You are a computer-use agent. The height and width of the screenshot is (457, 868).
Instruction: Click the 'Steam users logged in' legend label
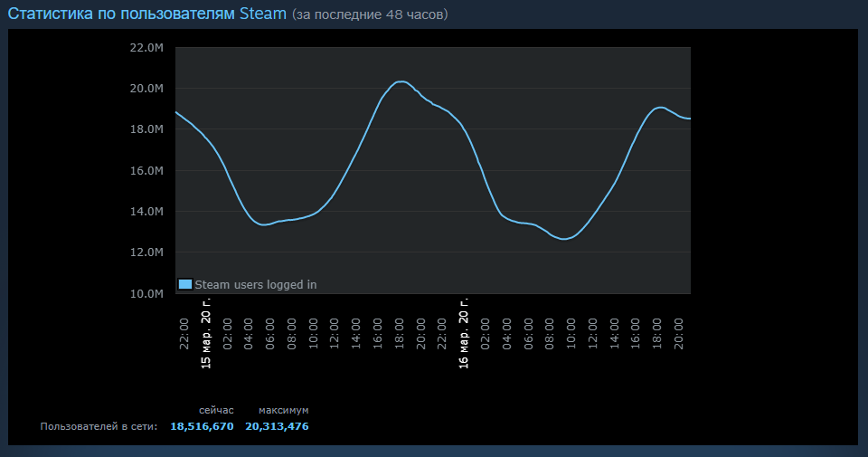(x=256, y=285)
